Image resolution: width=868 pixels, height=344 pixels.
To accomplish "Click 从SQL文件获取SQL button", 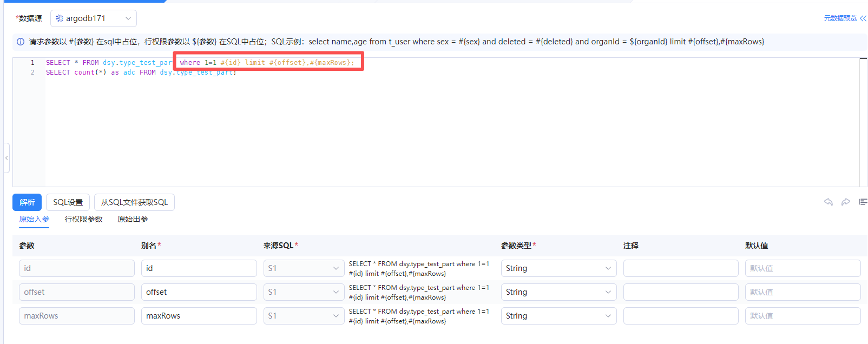I will point(134,202).
